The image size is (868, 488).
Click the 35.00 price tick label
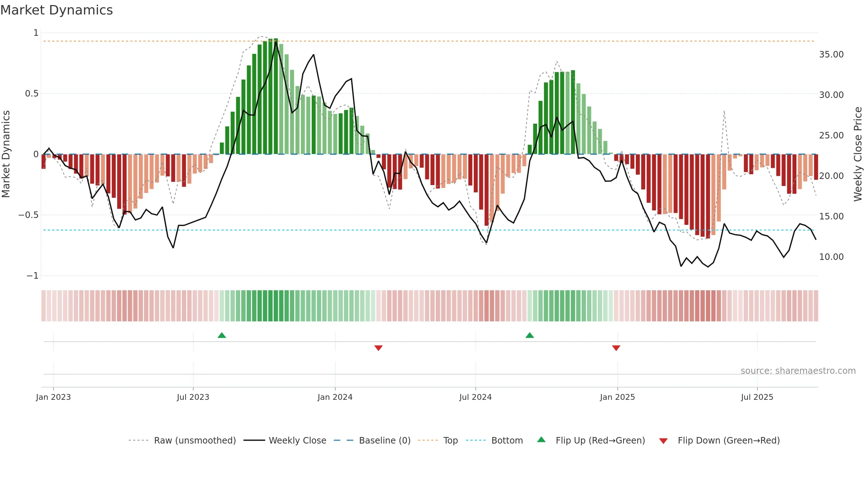point(831,55)
